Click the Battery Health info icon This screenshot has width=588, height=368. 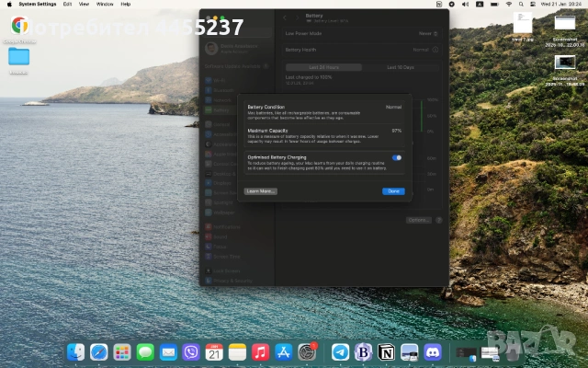[x=435, y=50]
